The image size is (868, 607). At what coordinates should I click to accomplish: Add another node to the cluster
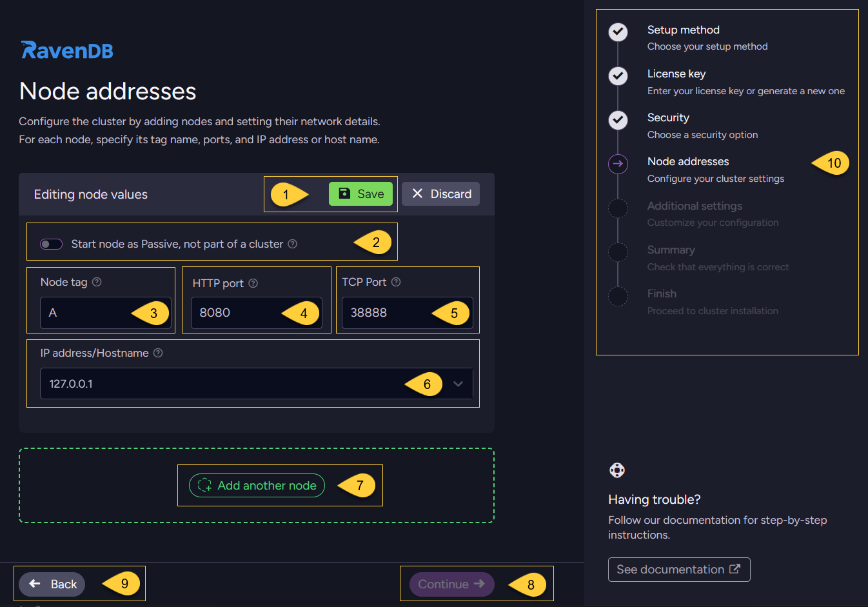click(x=257, y=486)
